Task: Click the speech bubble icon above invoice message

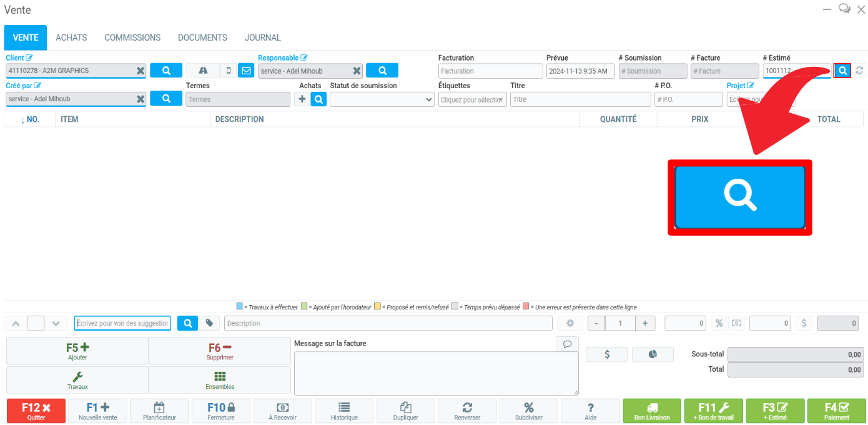Action: 567,344
